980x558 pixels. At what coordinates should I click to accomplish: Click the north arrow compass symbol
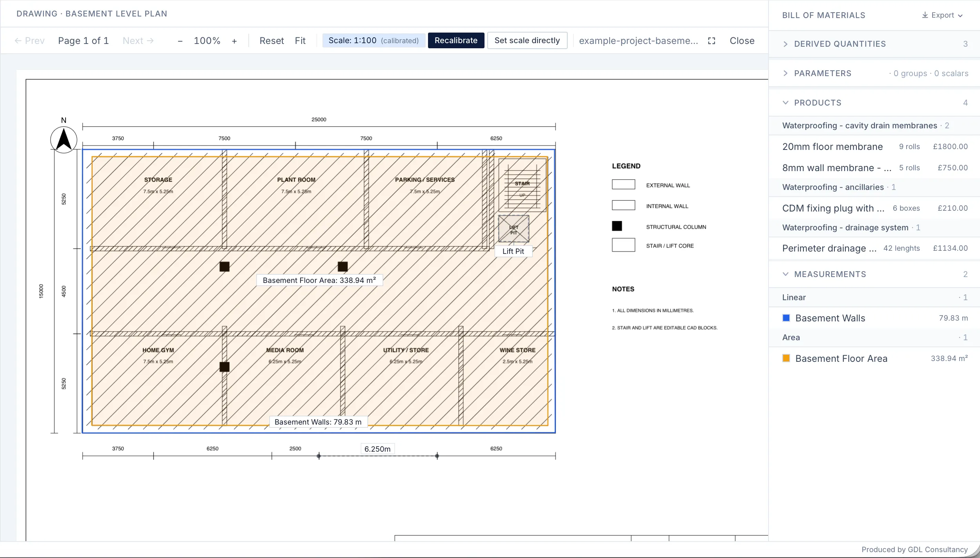[64, 139]
